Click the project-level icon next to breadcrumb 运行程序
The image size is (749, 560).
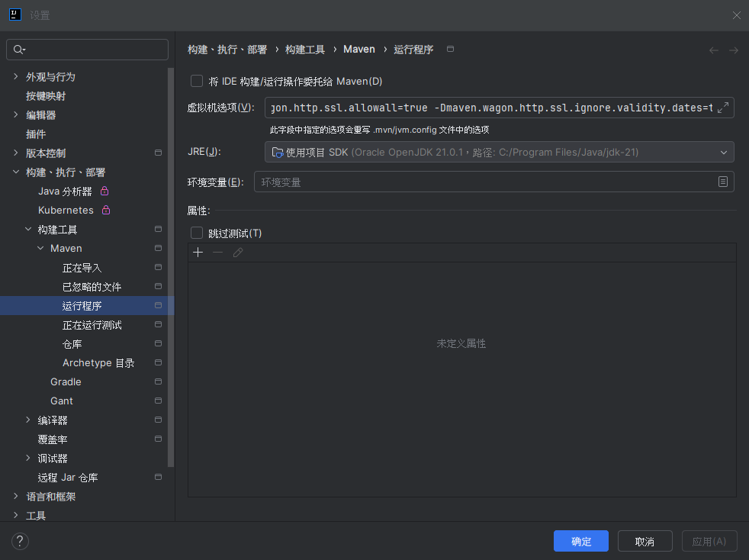point(450,49)
